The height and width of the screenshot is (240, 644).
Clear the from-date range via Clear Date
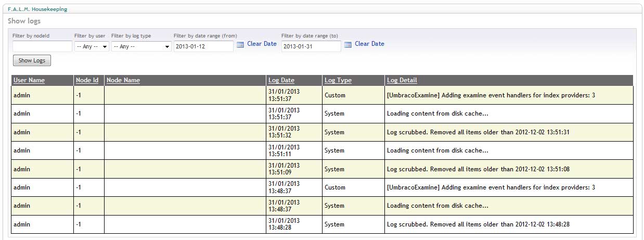(262, 44)
